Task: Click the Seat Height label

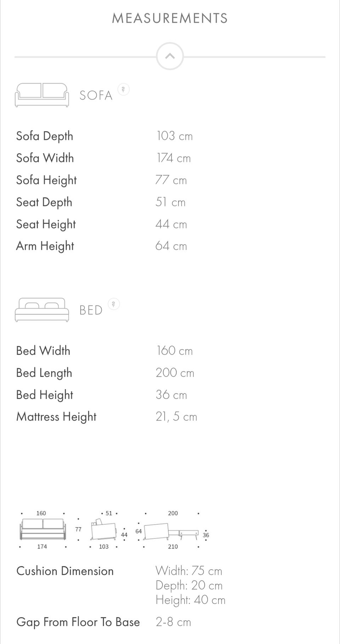Action: pos(46,224)
